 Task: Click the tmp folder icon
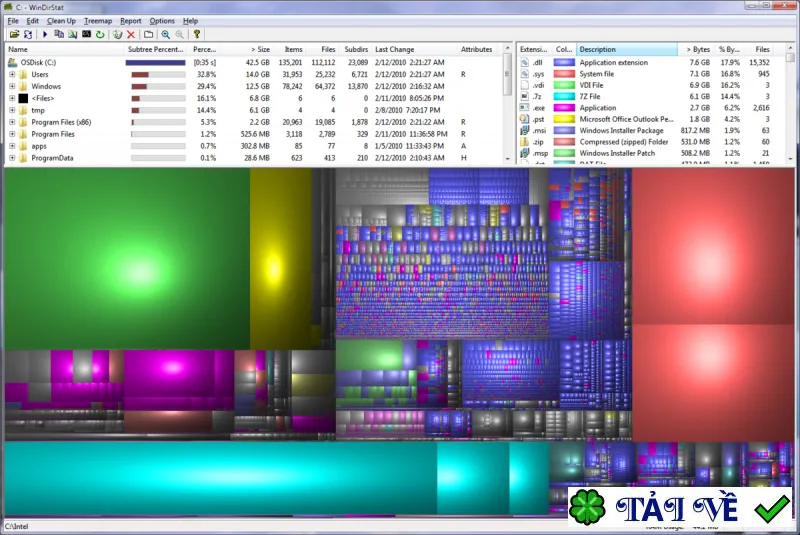pyautogui.click(x=23, y=110)
